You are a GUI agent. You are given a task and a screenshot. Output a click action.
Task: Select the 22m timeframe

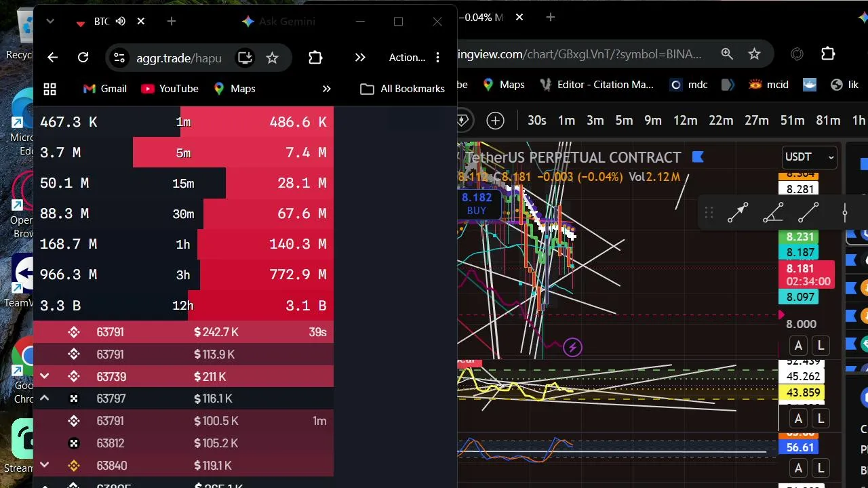pos(721,121)
